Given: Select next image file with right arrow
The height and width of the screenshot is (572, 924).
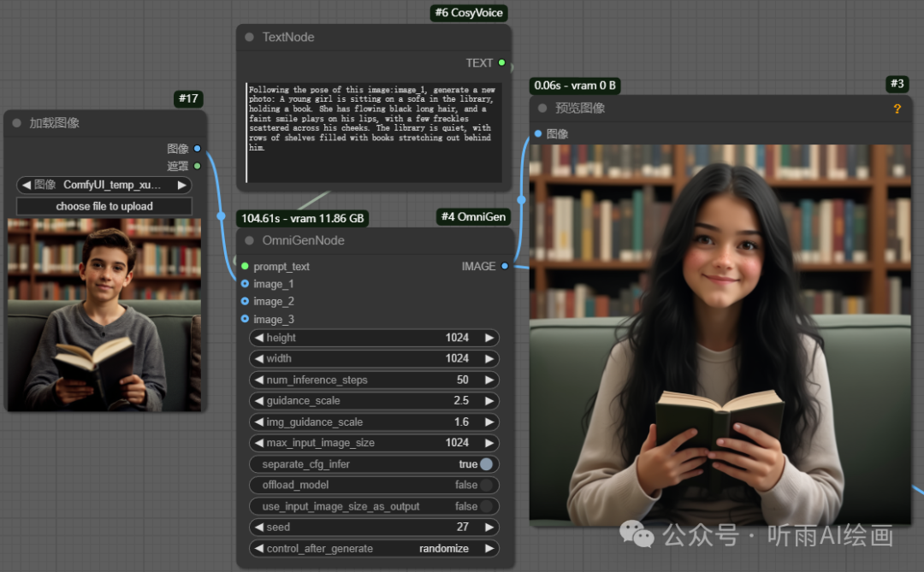Looking at the screenshot, I should 181,185.
